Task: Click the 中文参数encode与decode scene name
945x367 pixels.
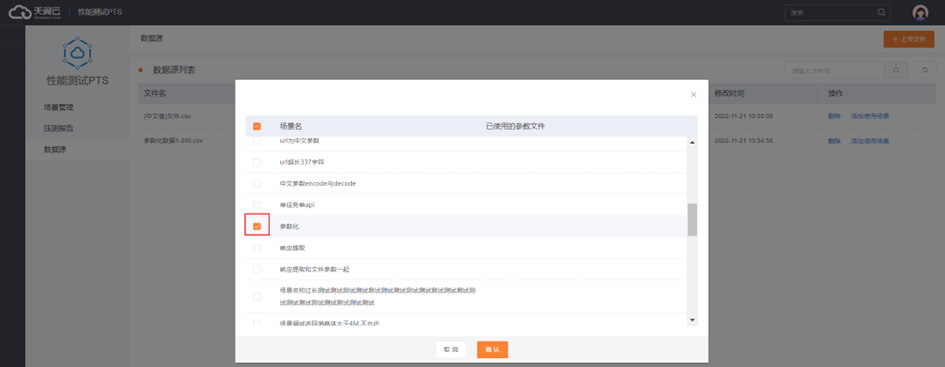Action: 318,183
